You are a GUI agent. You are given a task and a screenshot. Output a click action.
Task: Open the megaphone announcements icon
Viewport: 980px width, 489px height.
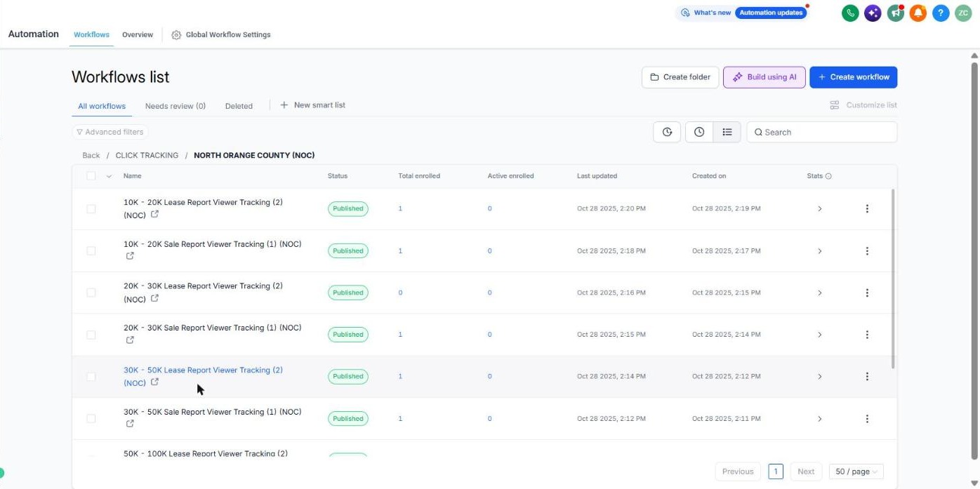coord(895,13)
